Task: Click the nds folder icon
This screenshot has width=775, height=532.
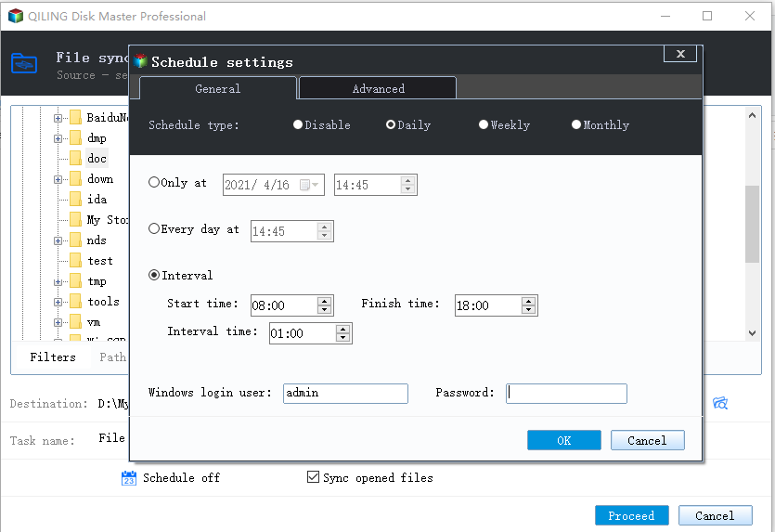Action: tap(75, 240)
